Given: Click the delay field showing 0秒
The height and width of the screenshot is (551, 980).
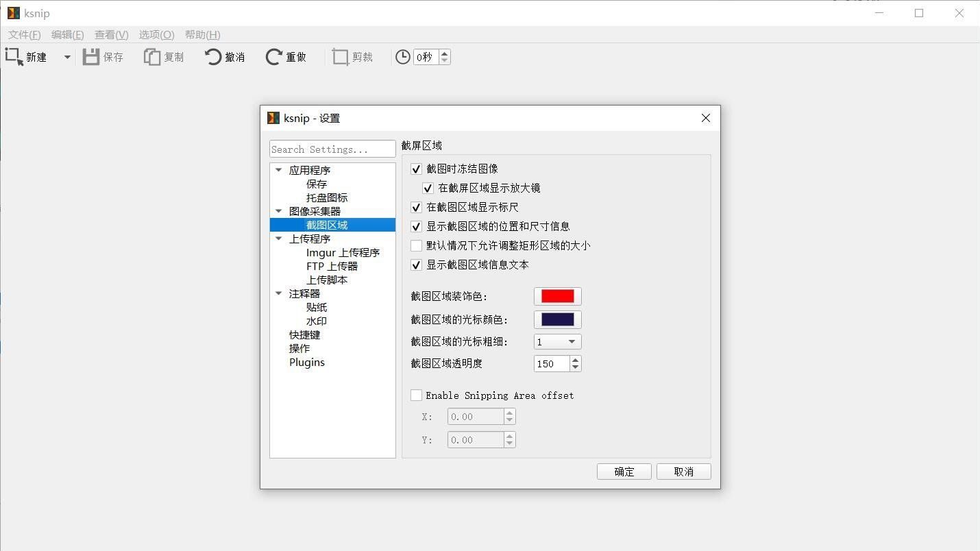Looking at the screenshot, I should click(426, 57).
